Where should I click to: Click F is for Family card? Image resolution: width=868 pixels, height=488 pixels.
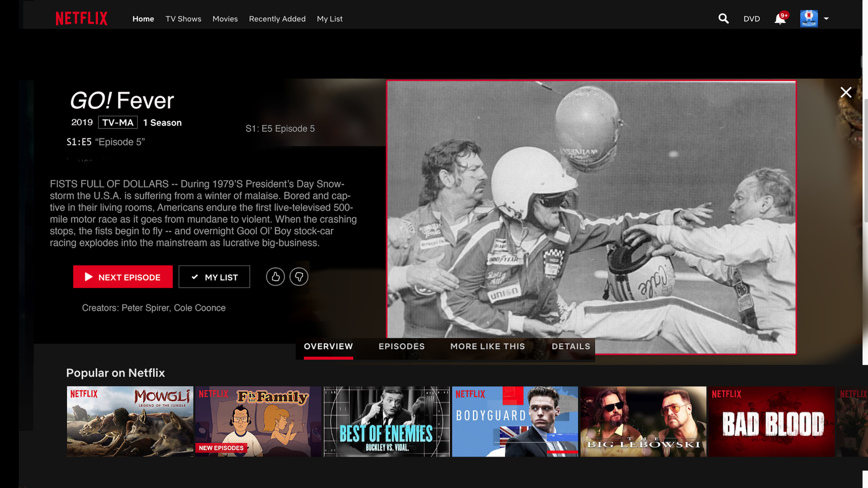[x=258, y=421]
